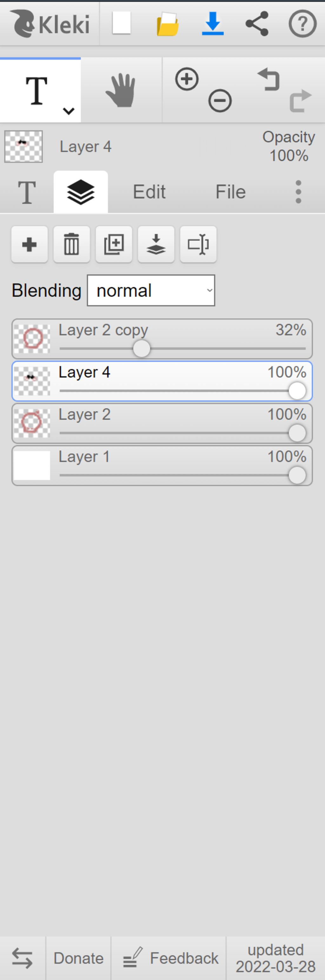This screenshot has width=325, height=980.
Task: Add a new layer with plus button
Action: point(30,244)
